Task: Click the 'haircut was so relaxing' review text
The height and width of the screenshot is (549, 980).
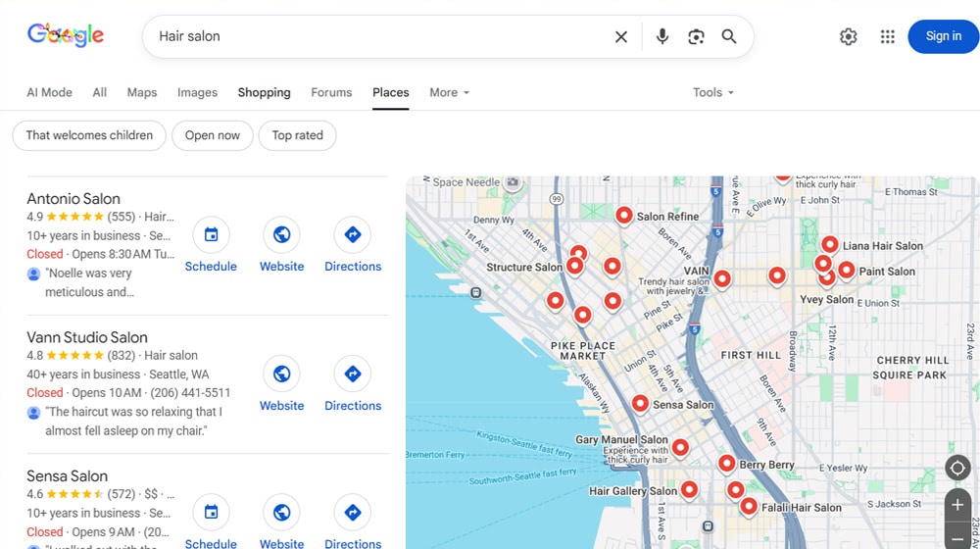Action: [x=133, y=422]
